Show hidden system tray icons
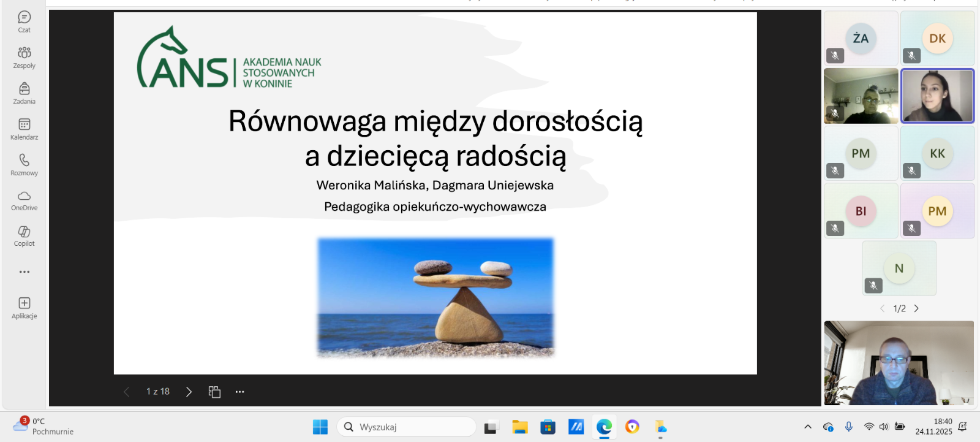 (x=807, y=427)
